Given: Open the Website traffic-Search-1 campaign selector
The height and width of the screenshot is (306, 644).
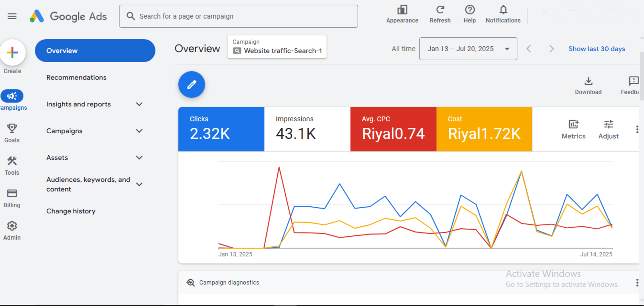Looking at the screenshot, I should 277,47.
